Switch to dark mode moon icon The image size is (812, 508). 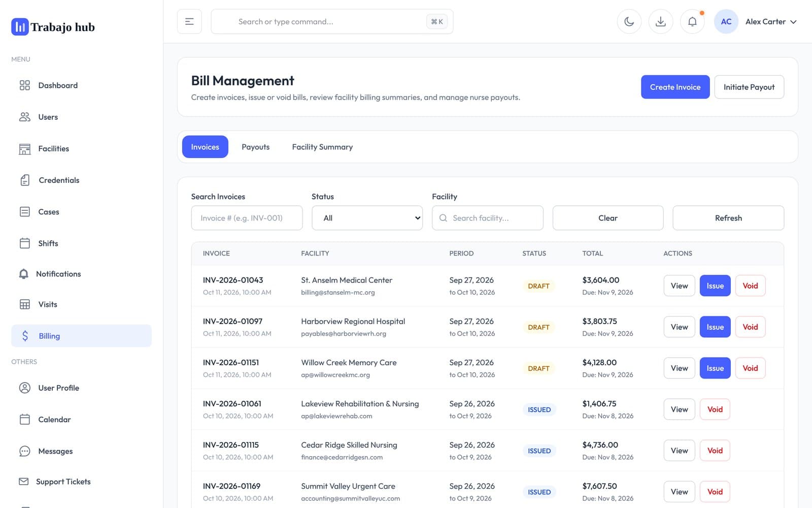coord(629,21)
